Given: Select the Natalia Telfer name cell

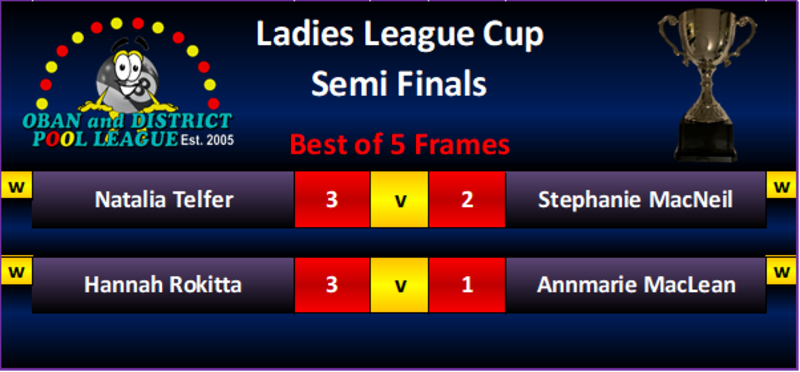Looking at the screenshot, I should pyautogui.click(x=163, y=200).
